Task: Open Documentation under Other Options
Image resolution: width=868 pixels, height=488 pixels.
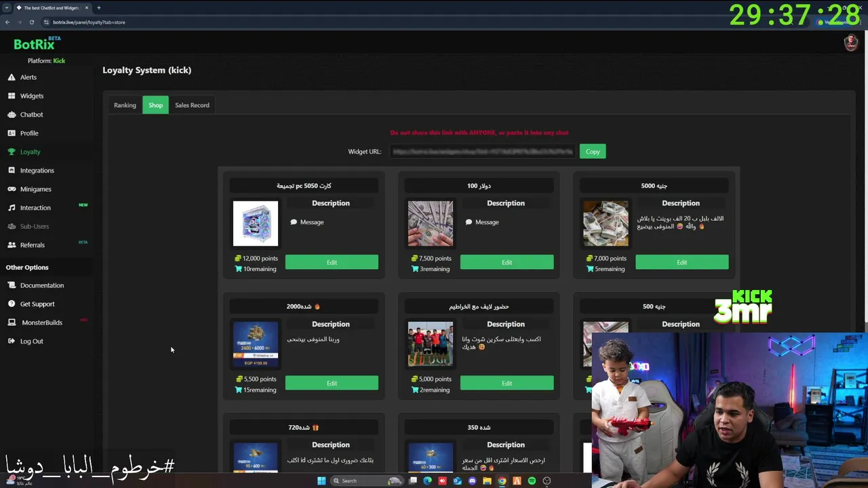Action: click(41, 285)
